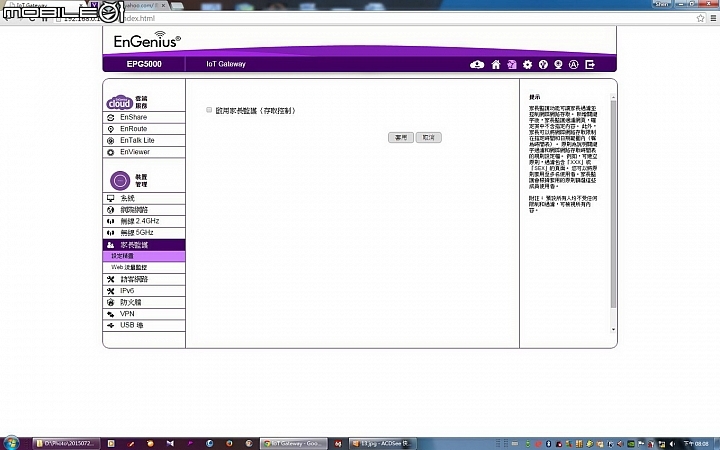720x450 pixels.
Task: Click the circled A language icon
Action: click(574, 65)
